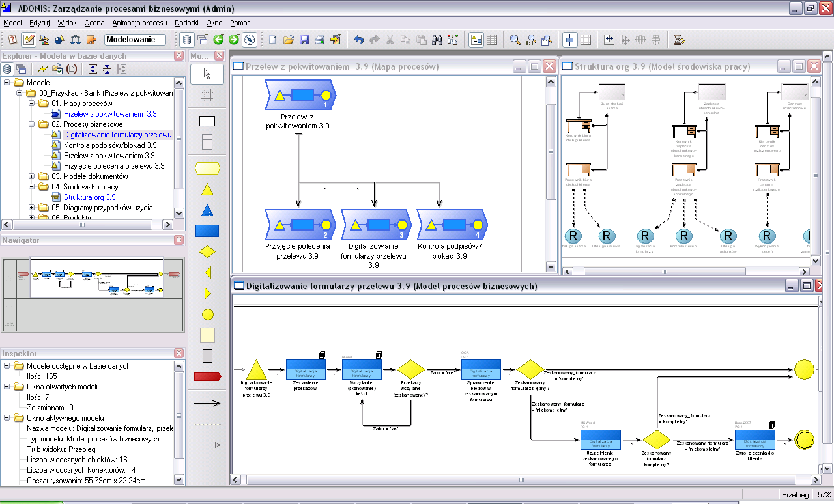Open the Modelowanie component dropdown
This screenshot has height=504, width=834.
click(x=136, y=40)
